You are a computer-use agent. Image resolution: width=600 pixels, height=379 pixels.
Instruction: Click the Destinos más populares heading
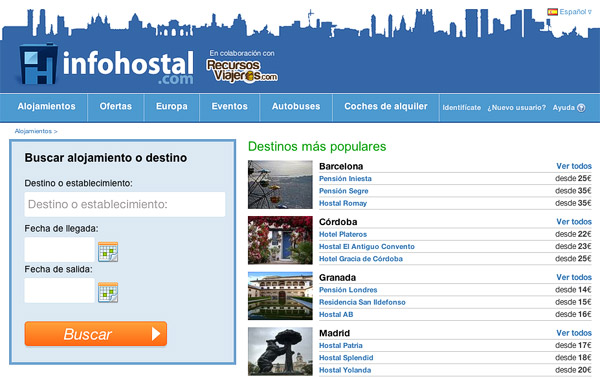click(317, 147)
